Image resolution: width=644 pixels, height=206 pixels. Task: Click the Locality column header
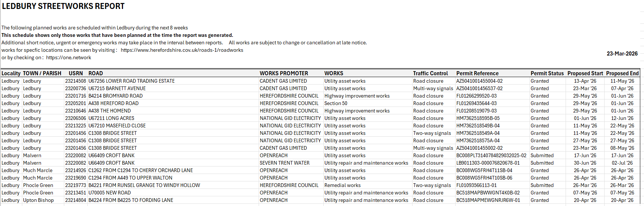pyautogui.click(x=11, y=73)
